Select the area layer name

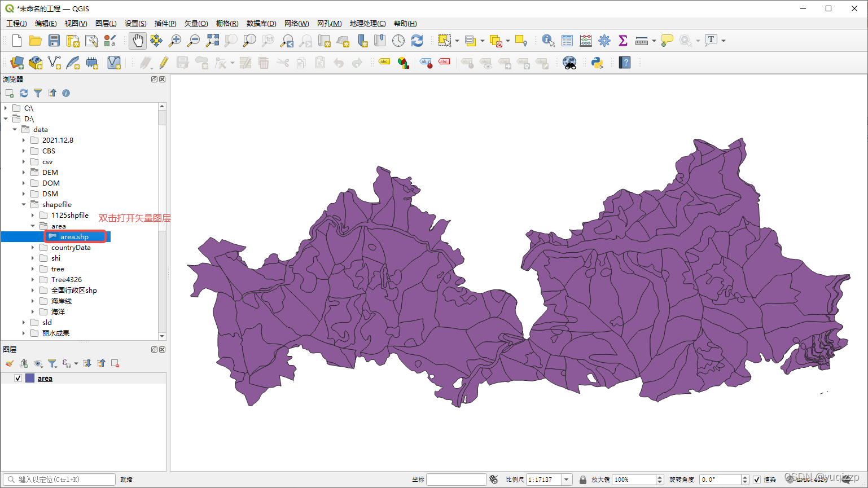(45, 378)
